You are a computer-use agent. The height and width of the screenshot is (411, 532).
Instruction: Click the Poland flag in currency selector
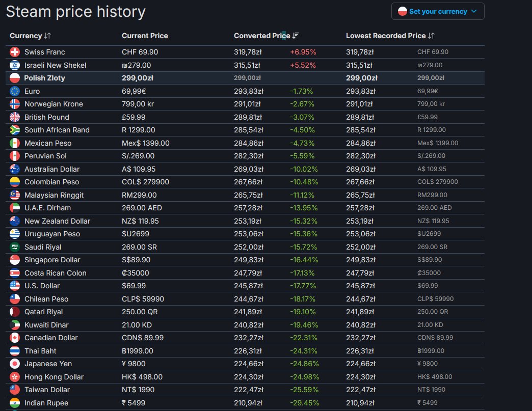[x=403, y=11]
